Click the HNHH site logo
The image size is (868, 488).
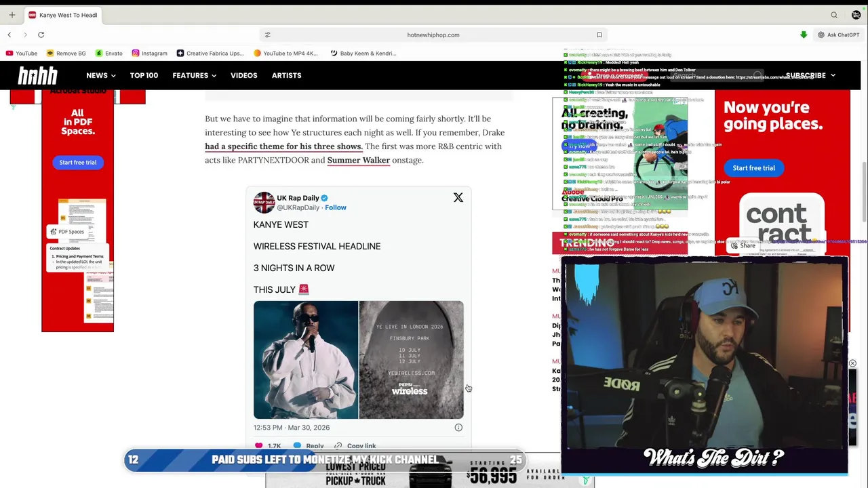pos(38,75)
